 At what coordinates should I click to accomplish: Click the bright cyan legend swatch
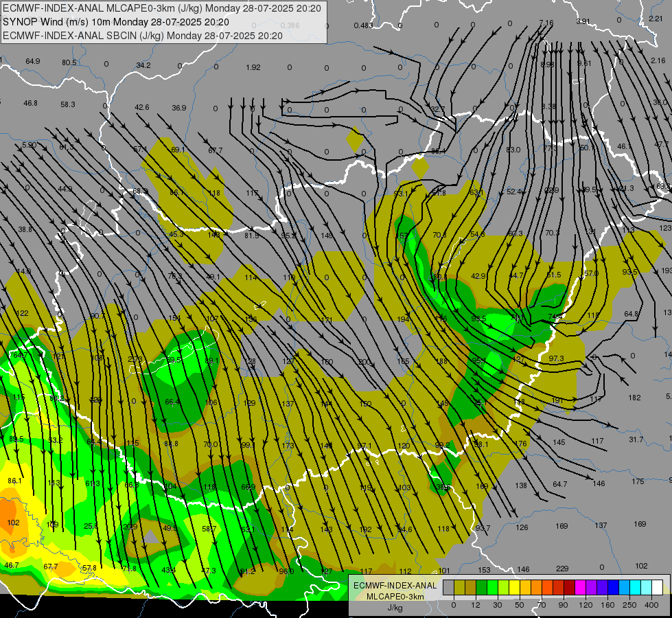tap(636, 587)
